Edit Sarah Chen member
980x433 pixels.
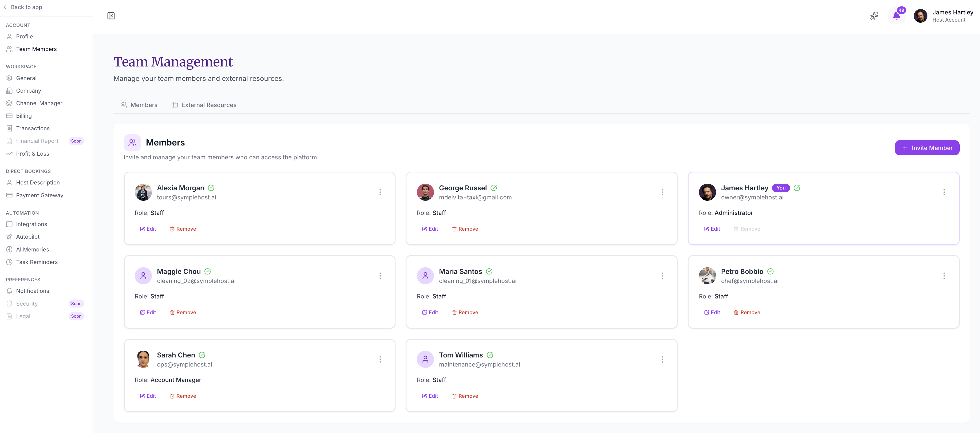[x=148, y=396]
